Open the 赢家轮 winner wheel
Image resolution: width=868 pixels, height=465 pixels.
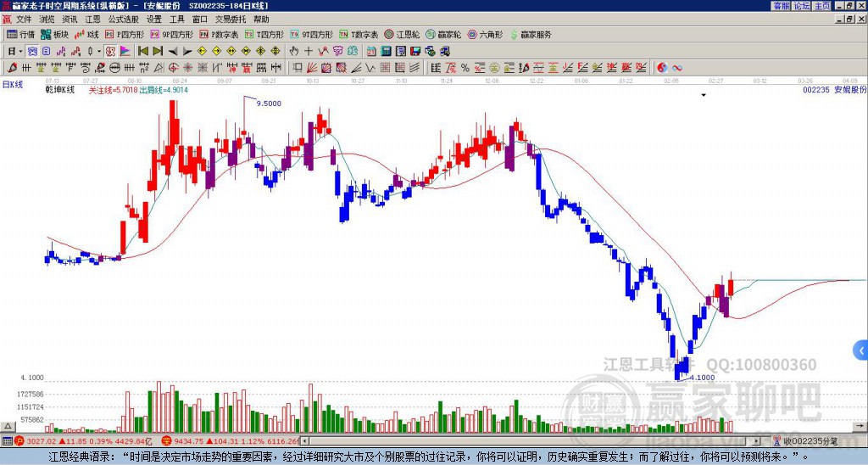click(443, 34)
